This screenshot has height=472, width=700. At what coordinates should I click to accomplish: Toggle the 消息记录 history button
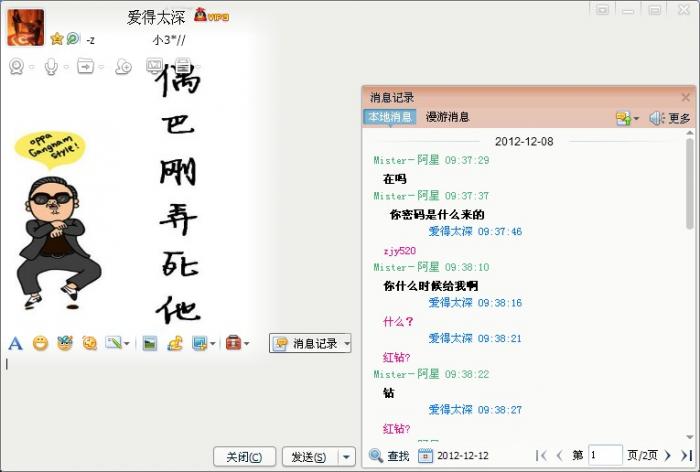point(306,343)
